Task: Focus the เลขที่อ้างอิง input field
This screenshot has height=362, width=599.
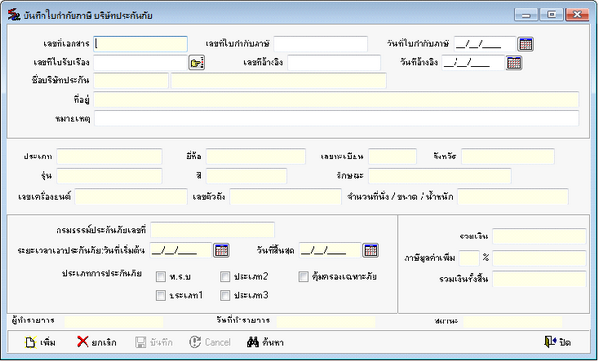Action: (x=334, y=63)
